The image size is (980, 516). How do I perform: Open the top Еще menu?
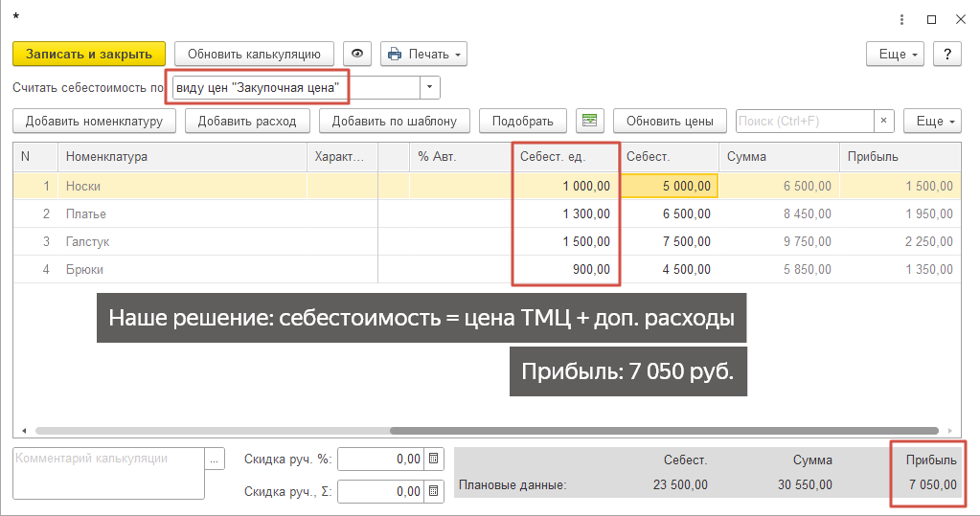pyautogui.click(x=895, y=54)
